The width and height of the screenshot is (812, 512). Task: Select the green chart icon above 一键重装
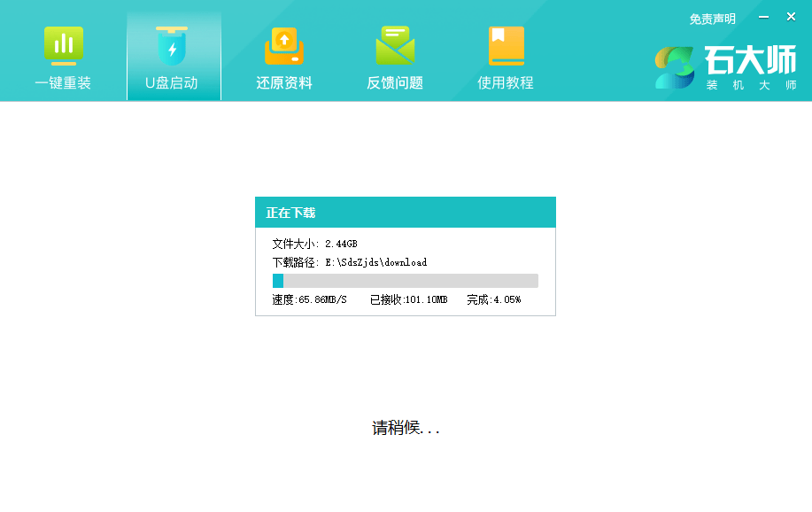pyautogui.click(x=62, y=42)
